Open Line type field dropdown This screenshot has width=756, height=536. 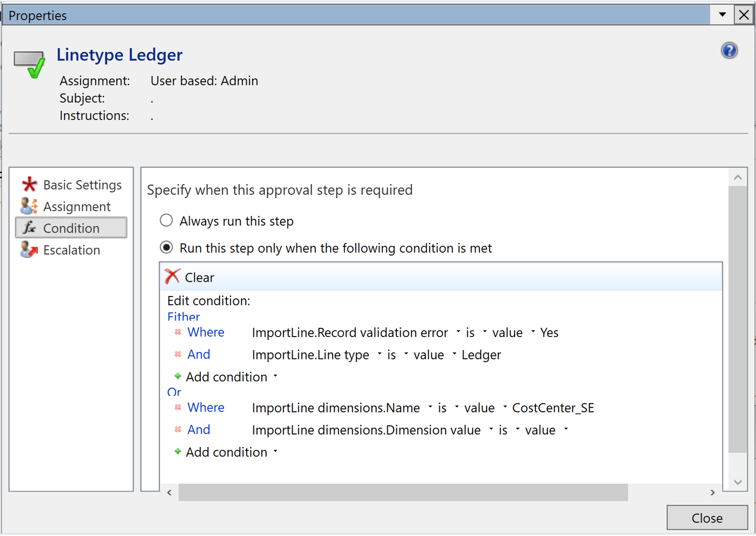point(379,354)
